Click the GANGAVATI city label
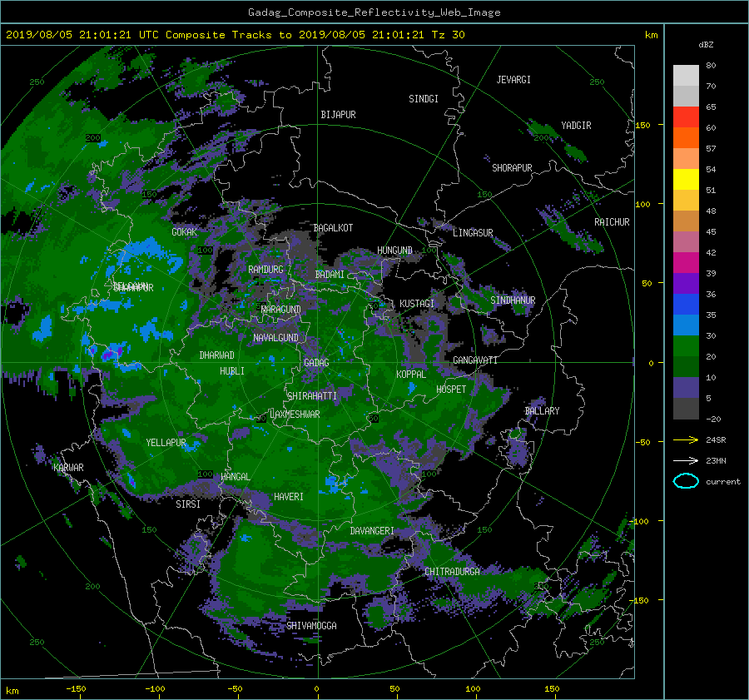The height and width of the screenshot is (700, 749). point(475,360)
